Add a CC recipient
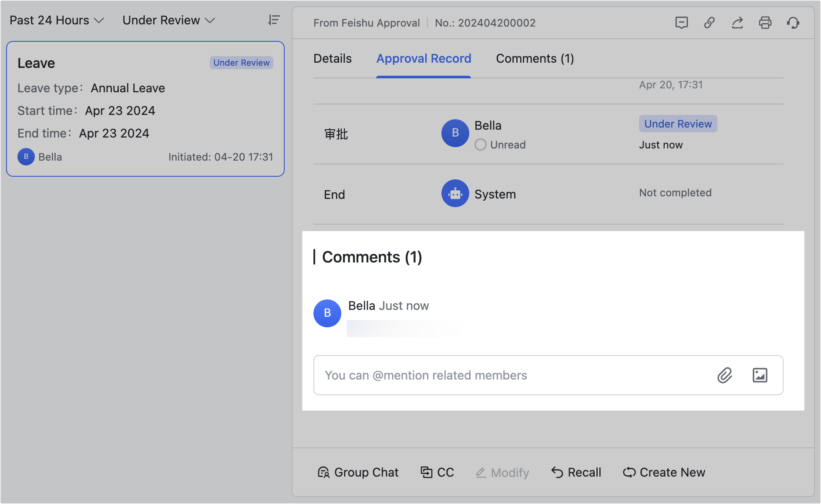Screen dimensions: 821x504 point(437,472)
